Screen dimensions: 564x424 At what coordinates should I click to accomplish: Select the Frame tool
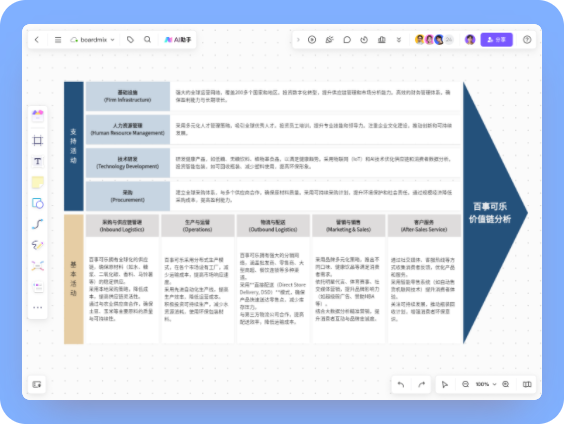click(x=38, y=140)
